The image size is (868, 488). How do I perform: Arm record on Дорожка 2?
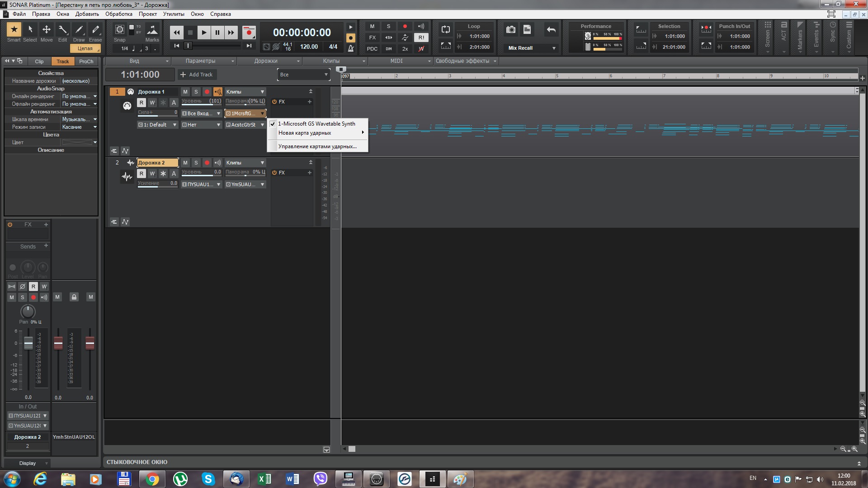pyautogui.click(x=207, y=163)
